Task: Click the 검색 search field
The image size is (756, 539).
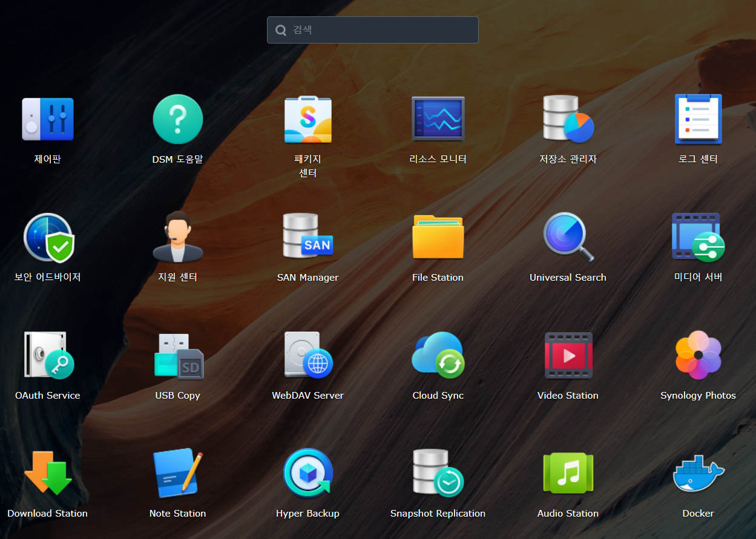Action: click(x=373, y=30)
